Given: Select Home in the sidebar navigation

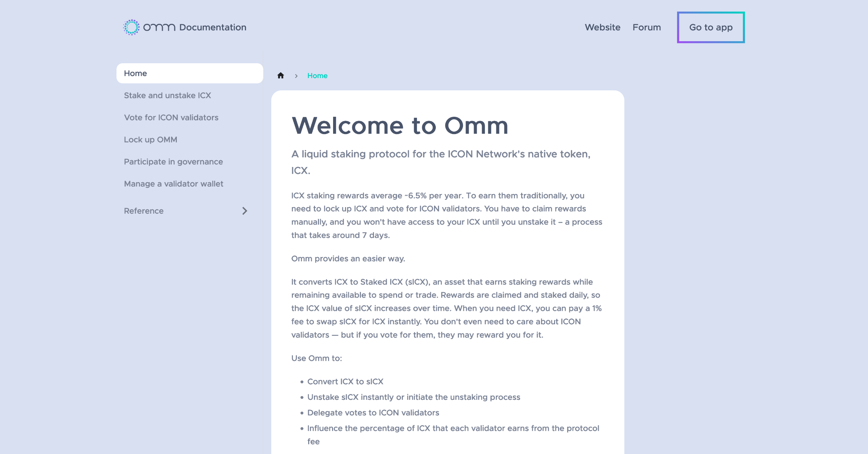Looking at the screenshot, I should pyautogui.click(x=135, y=73).
